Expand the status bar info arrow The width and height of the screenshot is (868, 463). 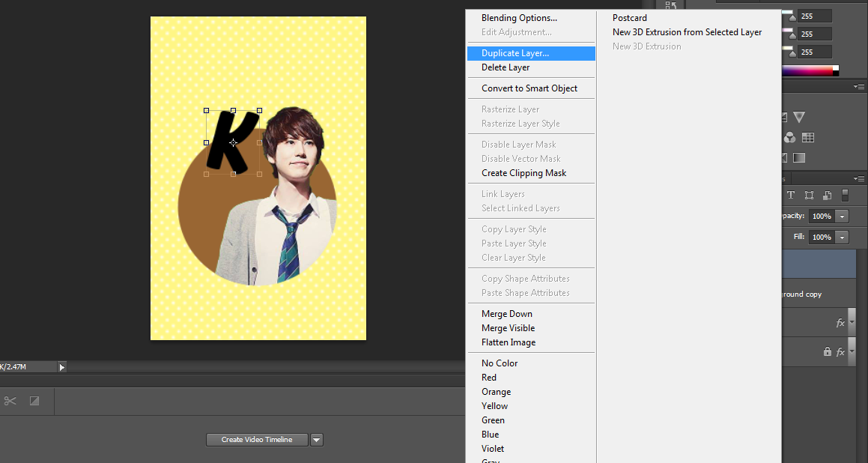pos(61,367)
